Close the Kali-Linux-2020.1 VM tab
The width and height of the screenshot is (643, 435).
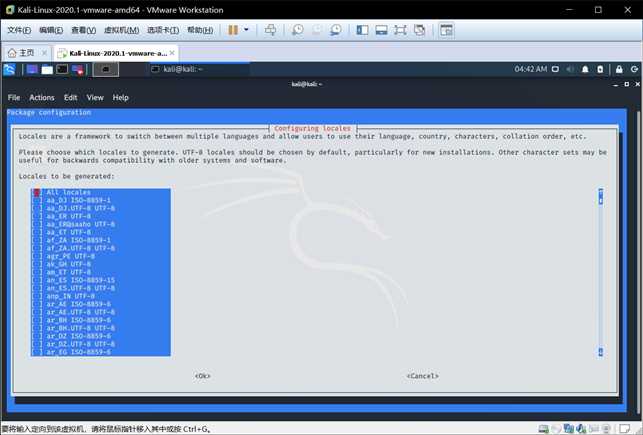tap(172, 53)
